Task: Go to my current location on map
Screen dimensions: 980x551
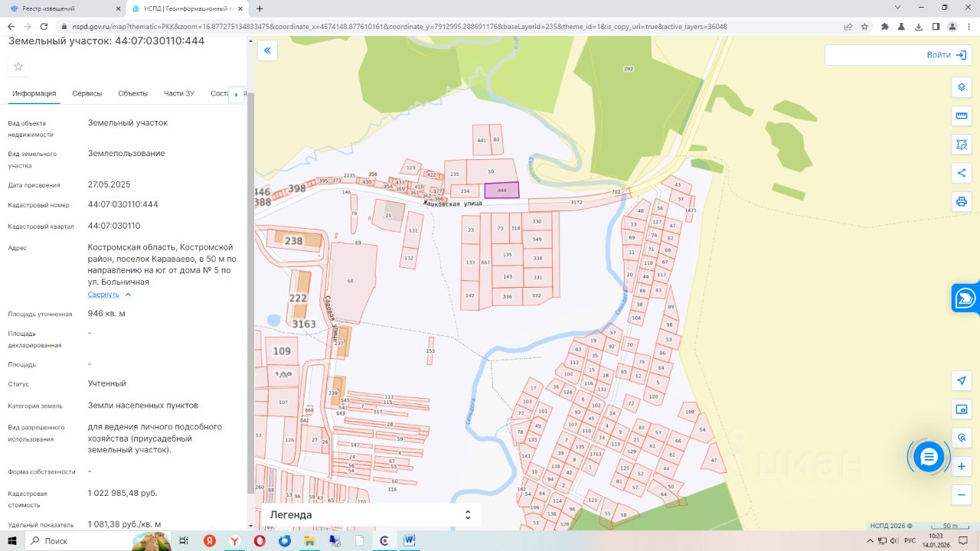Action: click(x=962, y=380)
